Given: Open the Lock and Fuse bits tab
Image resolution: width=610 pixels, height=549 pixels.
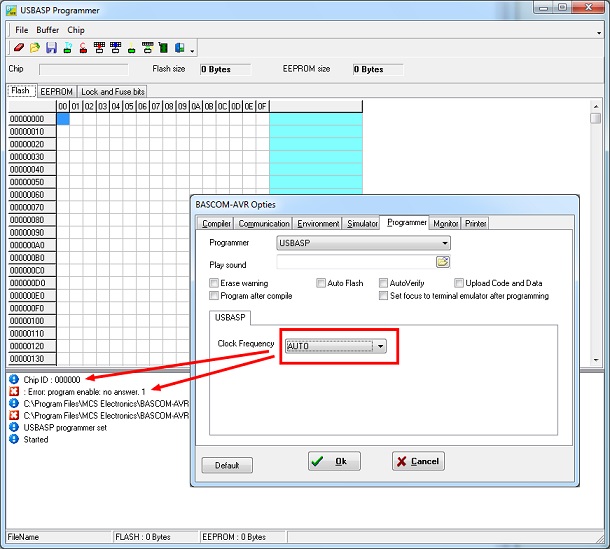Looking at the screenshot, I should pos(113,92).
